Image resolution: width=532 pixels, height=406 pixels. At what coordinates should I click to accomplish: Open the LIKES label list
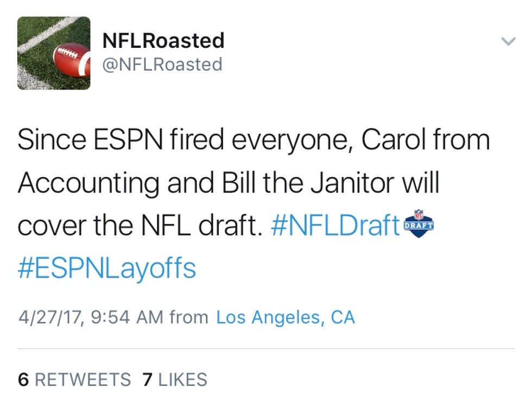(x=182, y=379)
